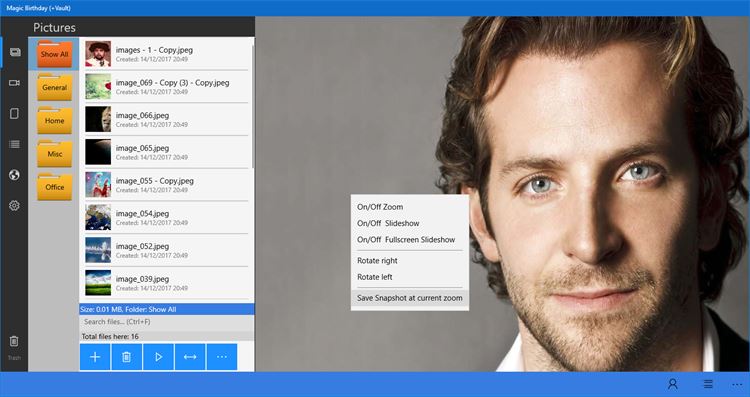Open the list menu icon in bottom bar

coord(708,384)
